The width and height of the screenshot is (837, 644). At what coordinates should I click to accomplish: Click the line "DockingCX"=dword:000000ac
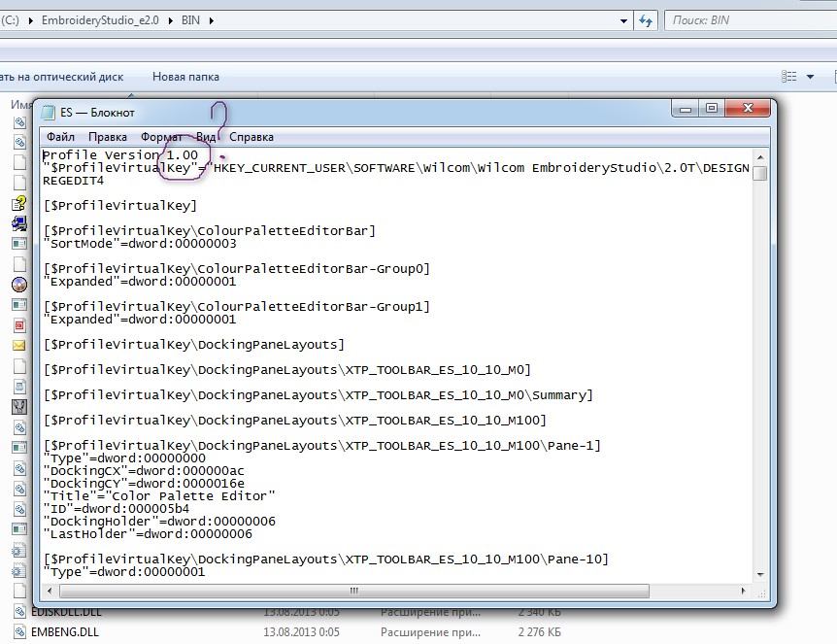144,471
